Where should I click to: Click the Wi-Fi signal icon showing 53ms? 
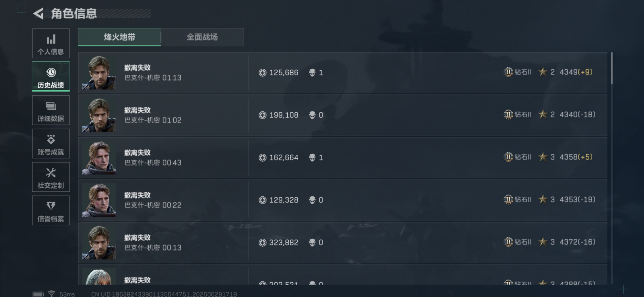[51, 294]
